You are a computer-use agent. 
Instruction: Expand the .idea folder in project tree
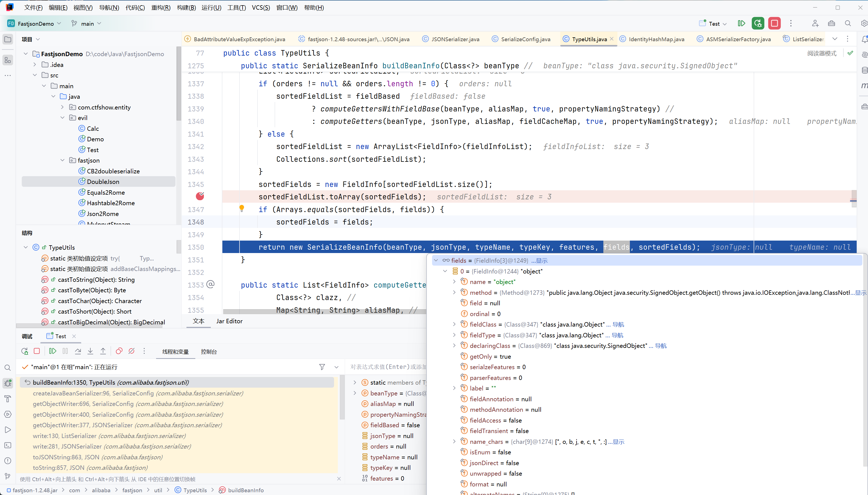tap(35, 64)
